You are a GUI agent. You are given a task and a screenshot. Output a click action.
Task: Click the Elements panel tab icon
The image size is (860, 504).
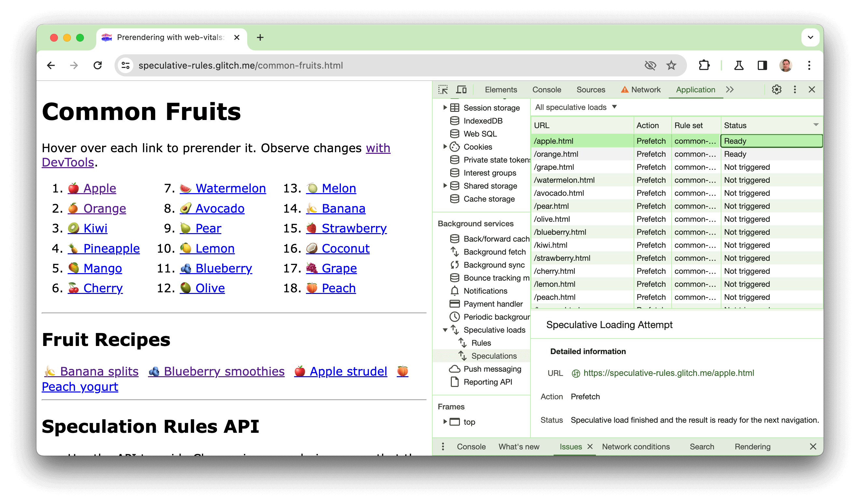(x=501, y=89)
